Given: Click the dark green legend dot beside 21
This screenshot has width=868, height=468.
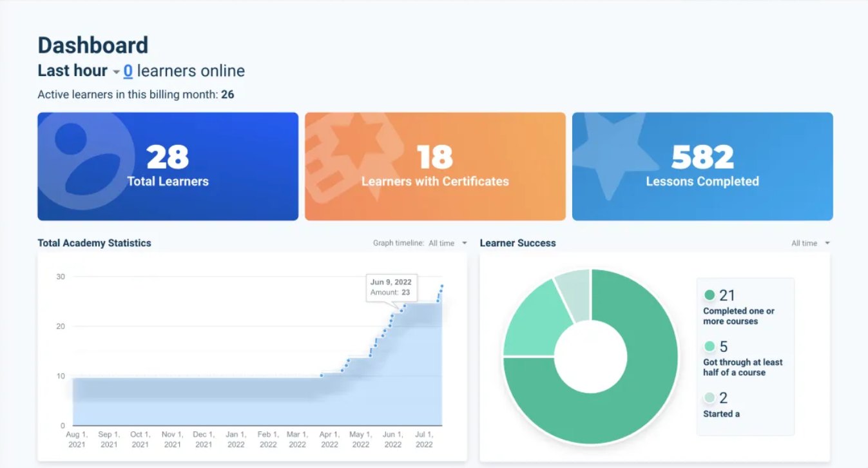Looking at the screenshot, I should click(709, 295).
